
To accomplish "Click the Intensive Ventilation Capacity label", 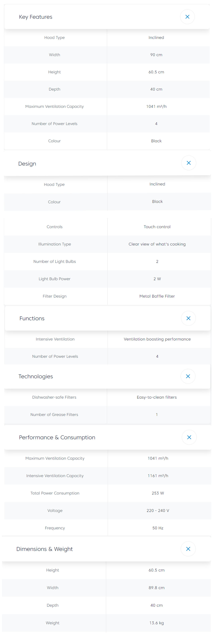I will point(55,476).
